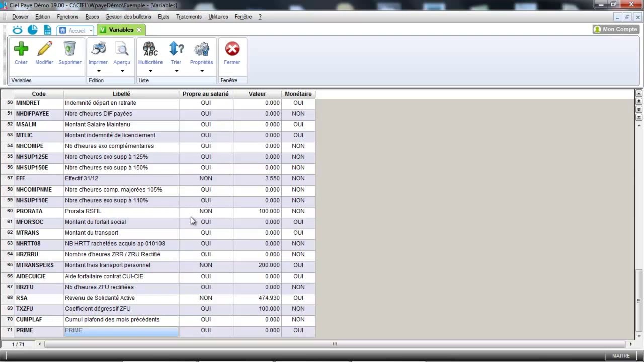Screen dimensions: 644x362
Task: Select 'Coefficient dégressif ZFU' label cell
Action: point(121,309)
